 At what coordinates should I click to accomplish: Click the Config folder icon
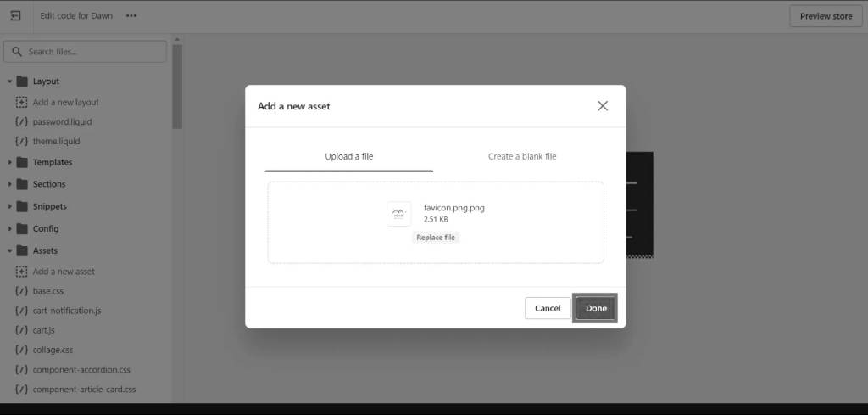coord(22,228)
